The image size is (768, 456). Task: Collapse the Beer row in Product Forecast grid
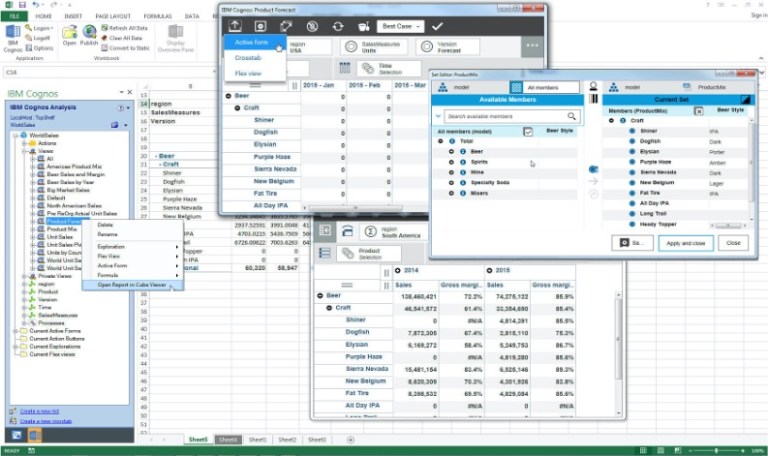click(x=228, y=96)
